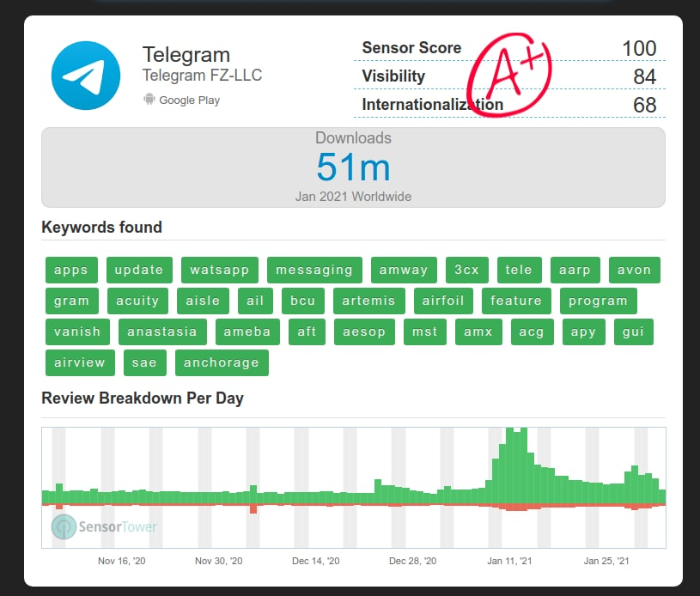
Task: Click the 'ameba' keyword tag
Action: coord(247,331)
